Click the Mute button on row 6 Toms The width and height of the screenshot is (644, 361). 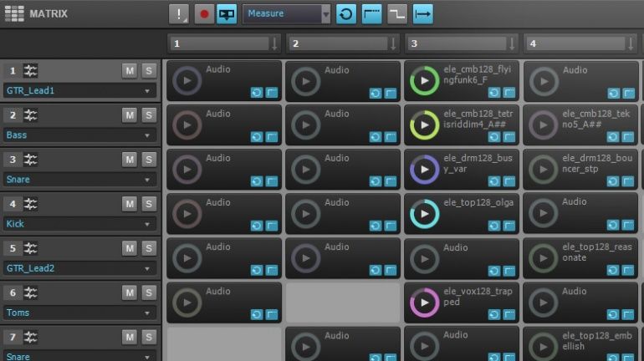tap(130, 292)
